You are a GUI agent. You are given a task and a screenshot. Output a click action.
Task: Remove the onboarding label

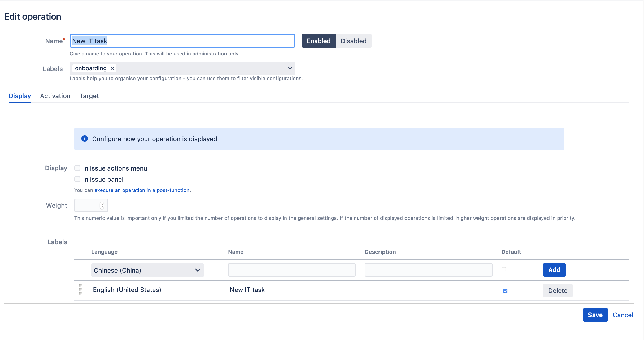pyautogui.click(x=112, y=68)
